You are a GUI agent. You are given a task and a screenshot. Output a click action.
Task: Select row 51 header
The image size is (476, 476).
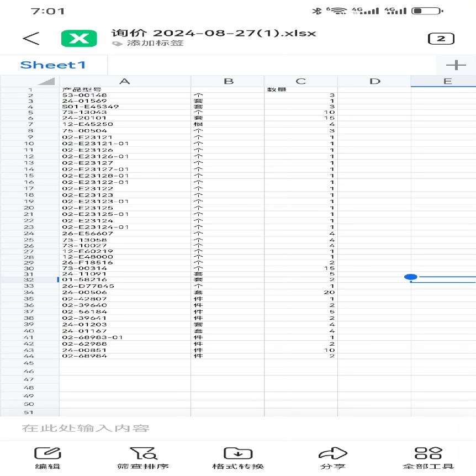29,412
